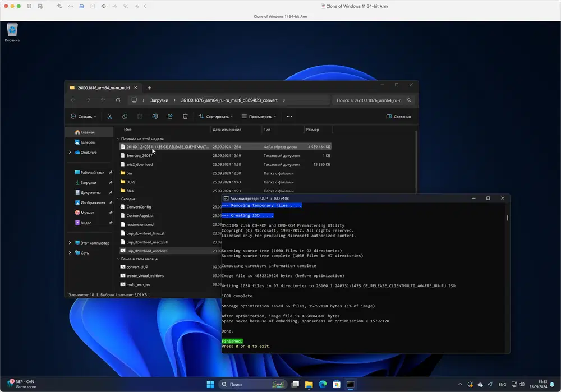Click Загрузки in the address breadcrumb
The image size is (561, 392).
tap(159, 100)
